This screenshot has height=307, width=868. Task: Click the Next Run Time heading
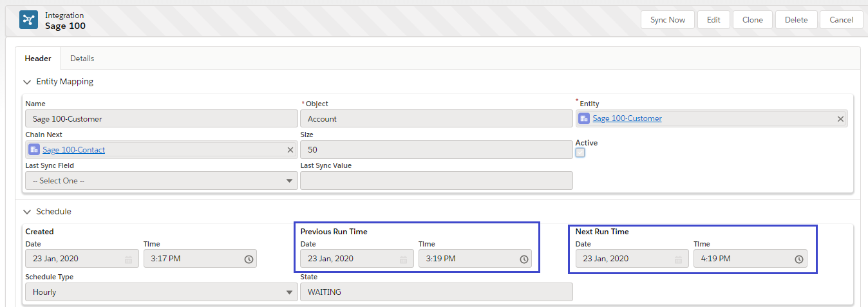click(602, 232)
